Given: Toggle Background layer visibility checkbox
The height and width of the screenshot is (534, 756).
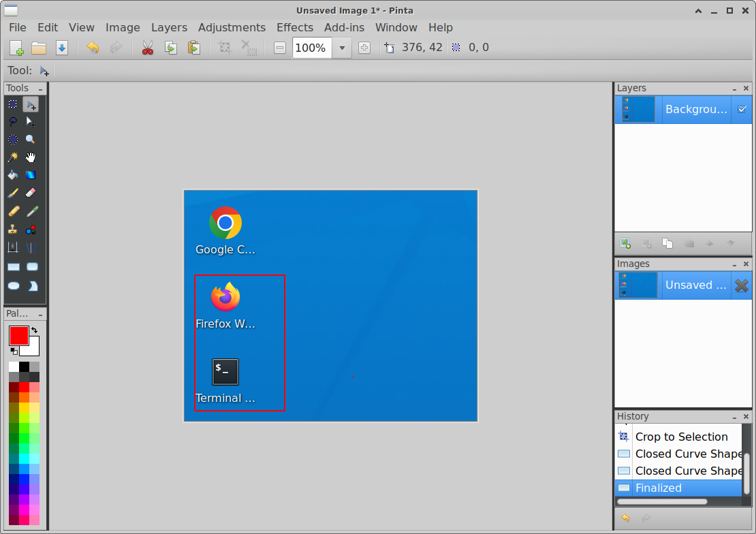Looking at the screenshot, I should coord(742,110).
